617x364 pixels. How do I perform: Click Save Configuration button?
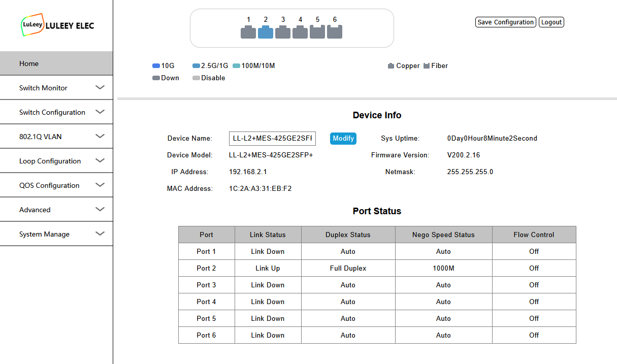(x=506, y=22)
